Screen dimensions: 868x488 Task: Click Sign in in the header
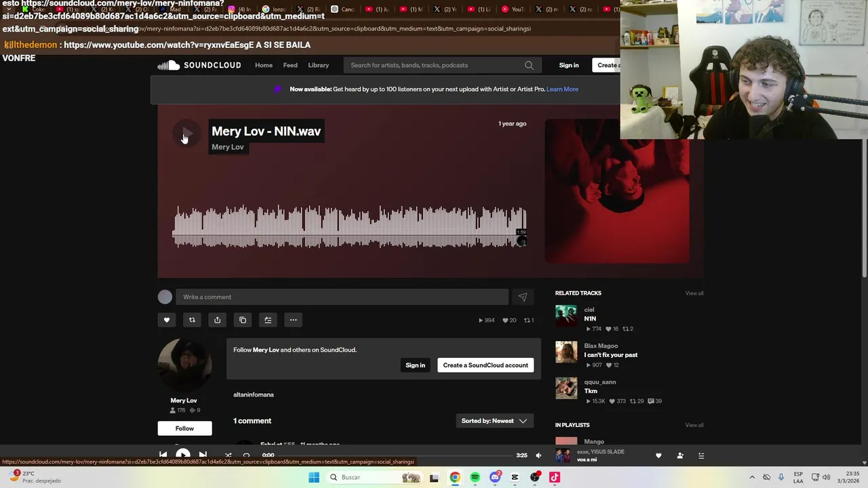(x=569, y=65)
